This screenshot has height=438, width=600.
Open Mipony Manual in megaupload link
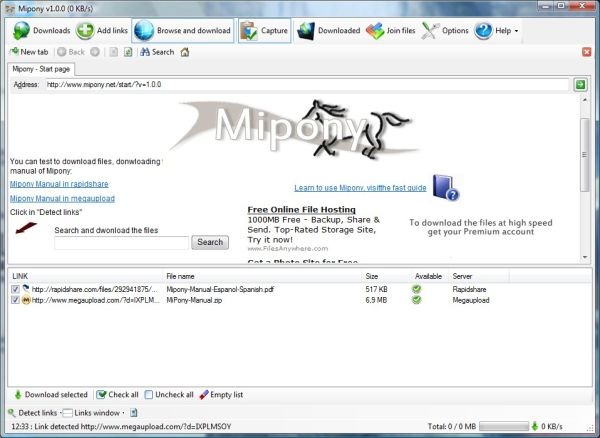(62, 199)
